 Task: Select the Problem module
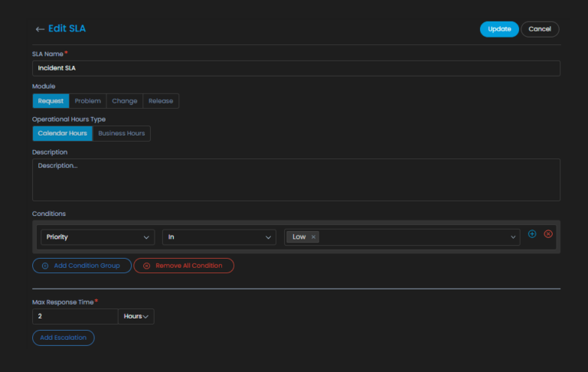(x=88, y=101)
